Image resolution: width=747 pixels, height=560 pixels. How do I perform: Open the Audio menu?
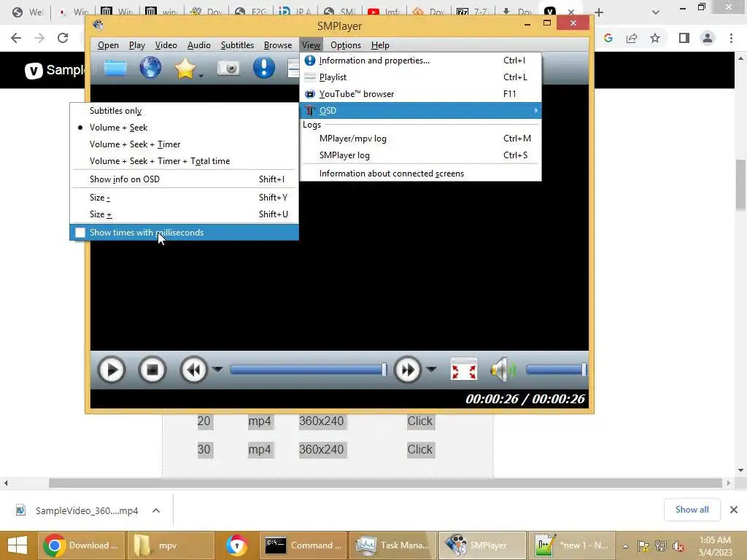click(x=198, y=45)
